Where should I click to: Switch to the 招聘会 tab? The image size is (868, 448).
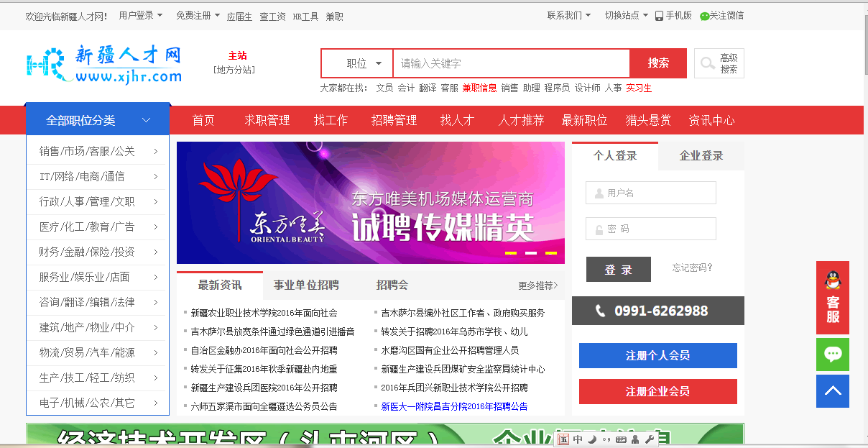392,285
